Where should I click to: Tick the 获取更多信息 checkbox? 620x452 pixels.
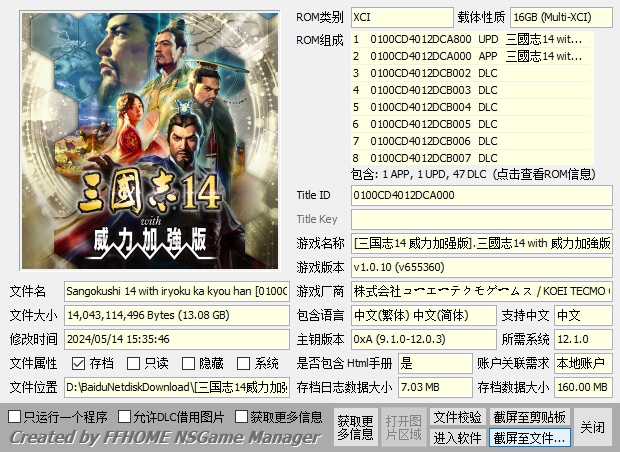(x=241, y=416)
